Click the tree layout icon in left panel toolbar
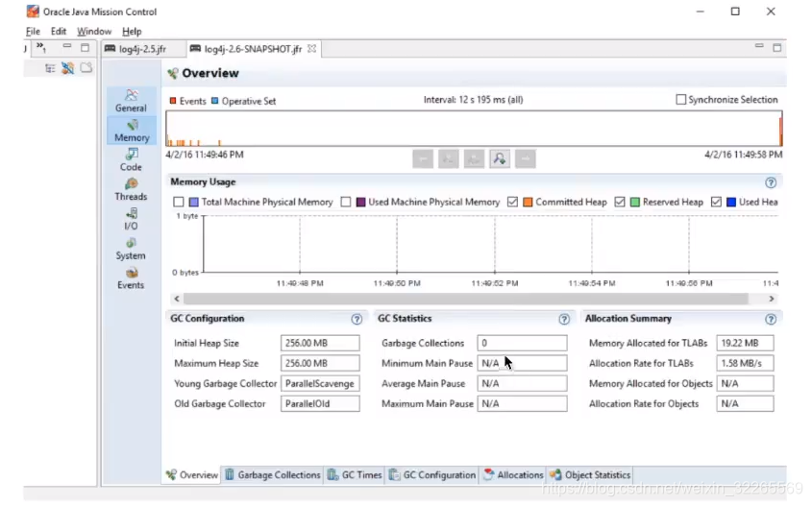The height and width of the screenshot is (506, 812). click(x=50, y=68)
